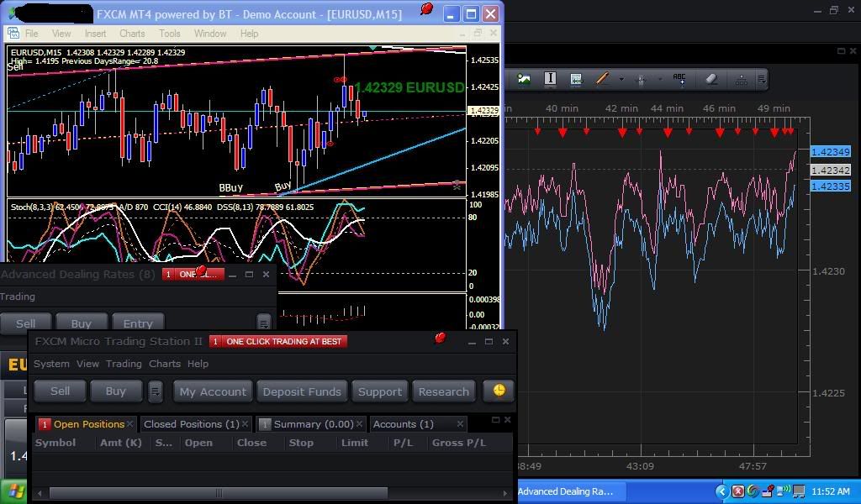Toggle One Click button in Advanced Dealing Rates
Image resolution: width=861 pixels, height=504 pixels.
point(193,274)
